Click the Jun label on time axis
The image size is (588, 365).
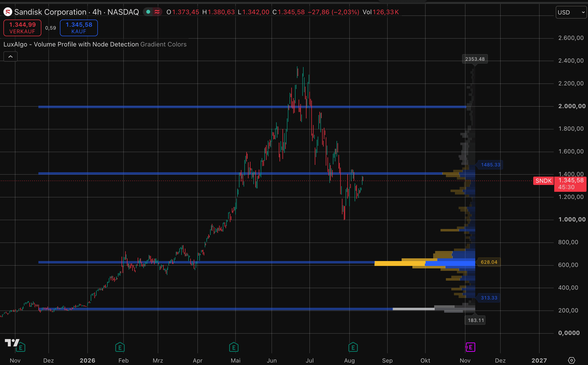(272, 360)
